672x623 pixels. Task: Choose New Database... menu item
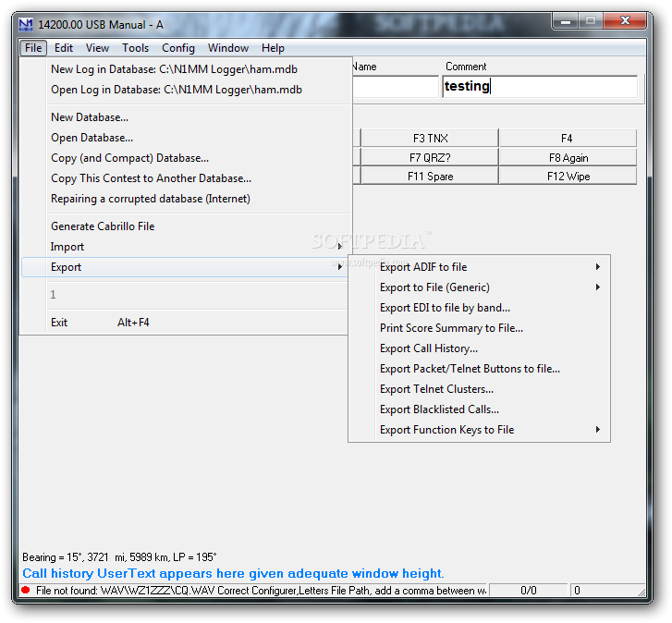[184, 117]
